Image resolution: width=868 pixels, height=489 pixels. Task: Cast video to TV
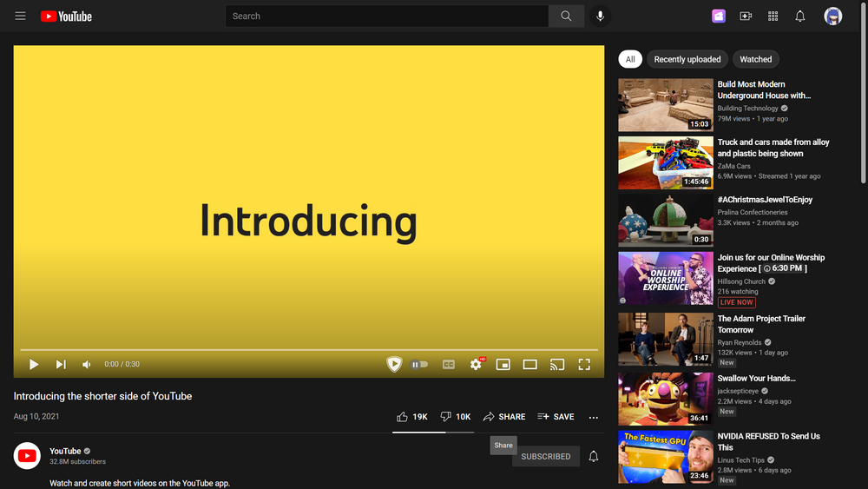pyautogui.click(x=557, y=365)
